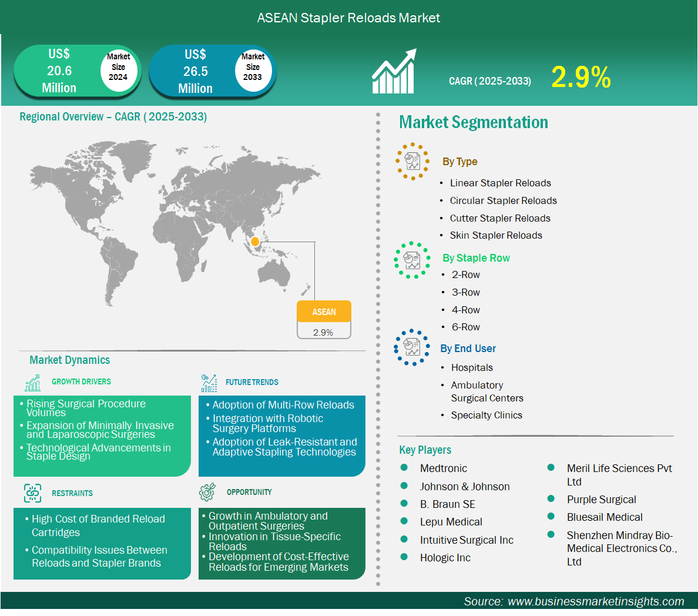Select the Market Size 2024 badge

[118, 67]
